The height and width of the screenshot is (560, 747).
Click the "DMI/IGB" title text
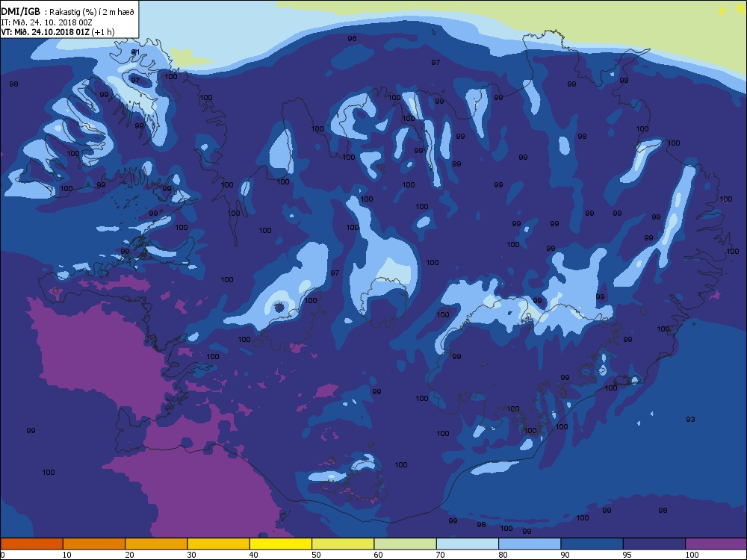[21, 12]
